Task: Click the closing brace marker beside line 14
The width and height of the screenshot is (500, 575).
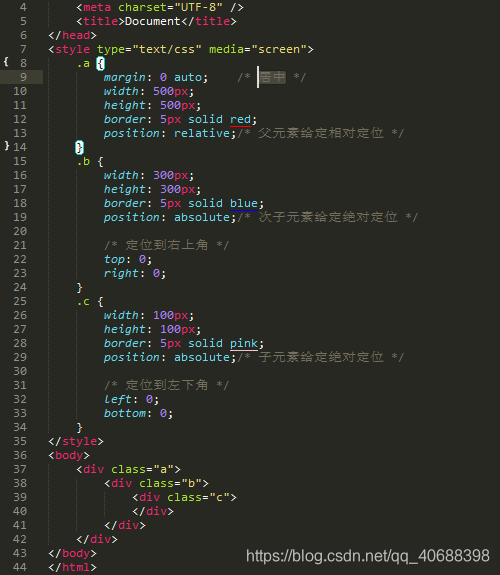Action: (7, 146)
